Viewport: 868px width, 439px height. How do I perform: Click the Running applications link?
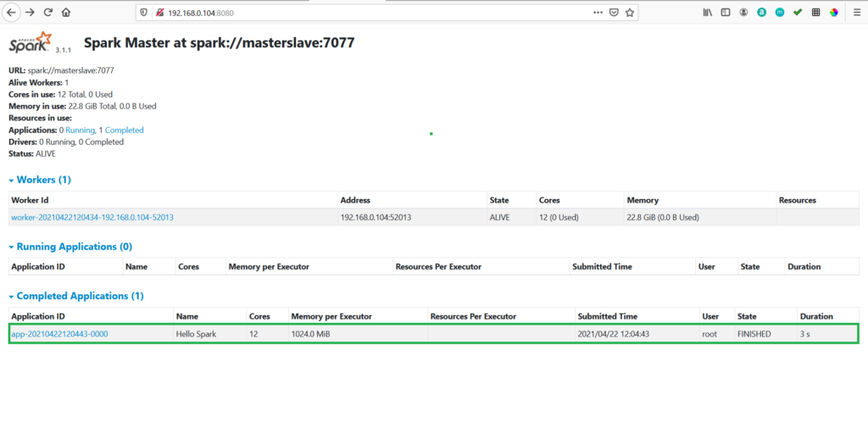(80, 131)
